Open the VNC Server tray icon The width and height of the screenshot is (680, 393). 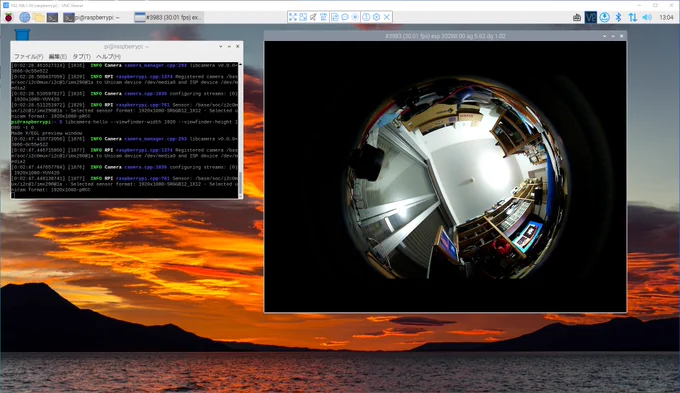tap(591, 17)
